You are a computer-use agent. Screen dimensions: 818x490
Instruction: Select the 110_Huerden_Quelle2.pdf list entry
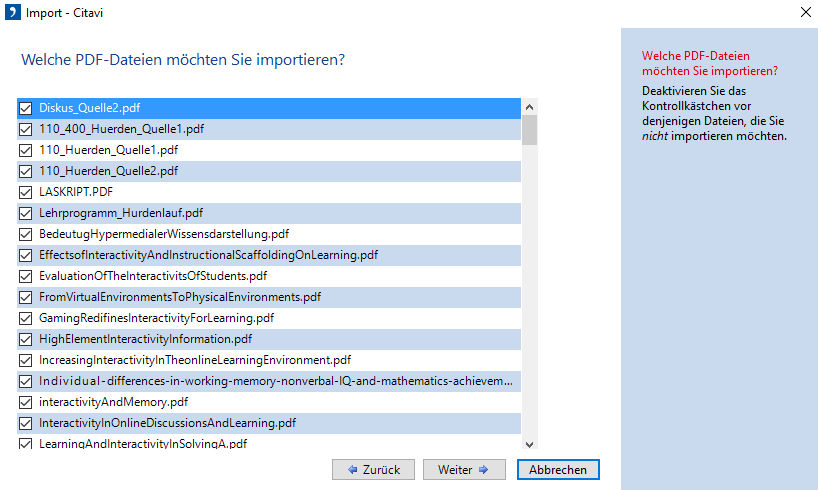(108, 171)
